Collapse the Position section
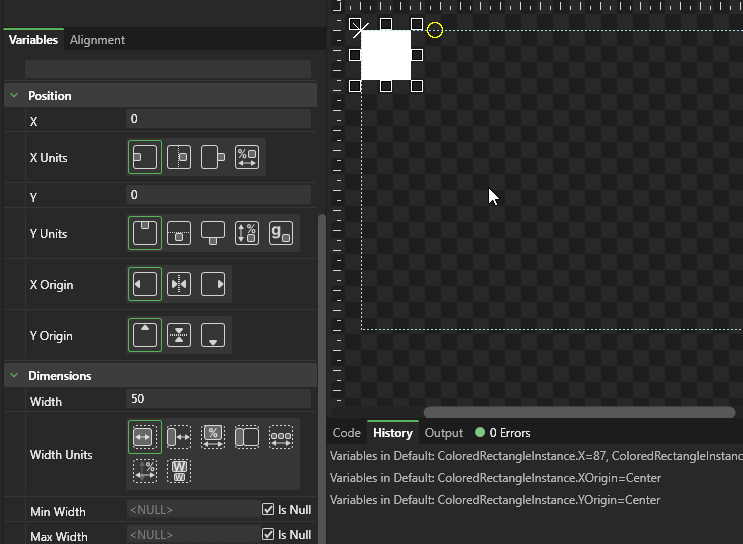Screen dimensions: 743x544 click(15, 96)
